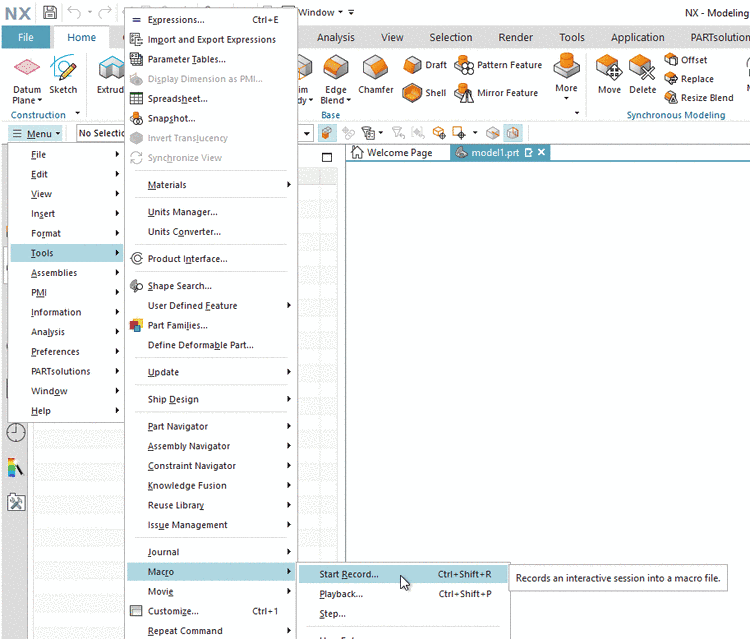The width and height of the screenshot is (750, 639).
Task: Open the PMI menu item
Action: (x=66, y=293)
